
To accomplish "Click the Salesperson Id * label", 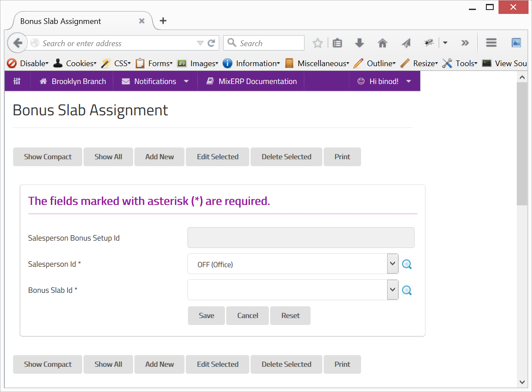I will [54, 264].
